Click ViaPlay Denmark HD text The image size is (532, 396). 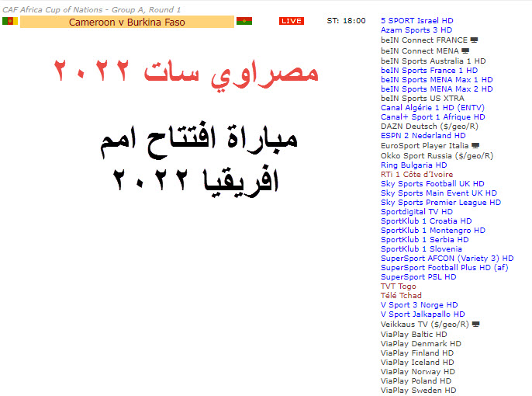pos(421,344)
